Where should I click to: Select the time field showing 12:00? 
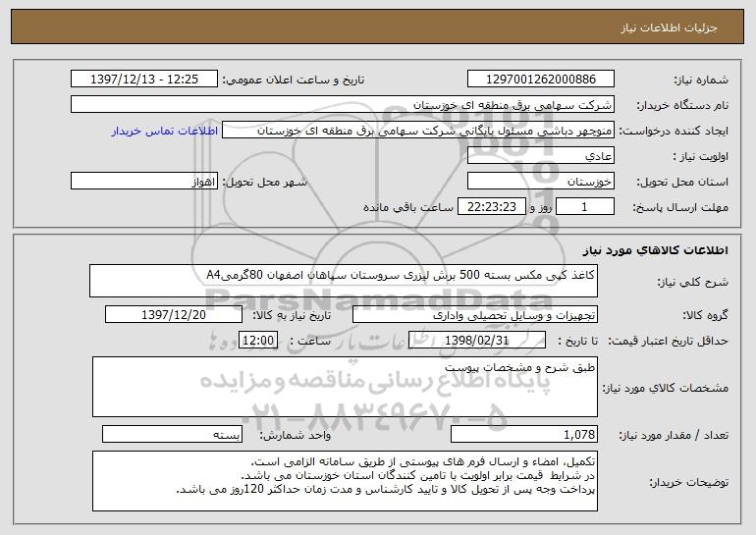pyautogui.click(x=258, y=341)
